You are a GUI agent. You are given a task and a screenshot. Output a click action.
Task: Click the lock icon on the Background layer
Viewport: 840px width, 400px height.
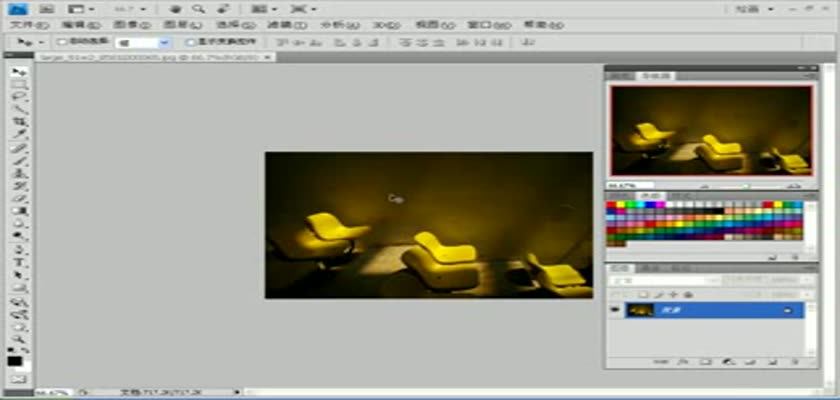[x=787, y=311]
